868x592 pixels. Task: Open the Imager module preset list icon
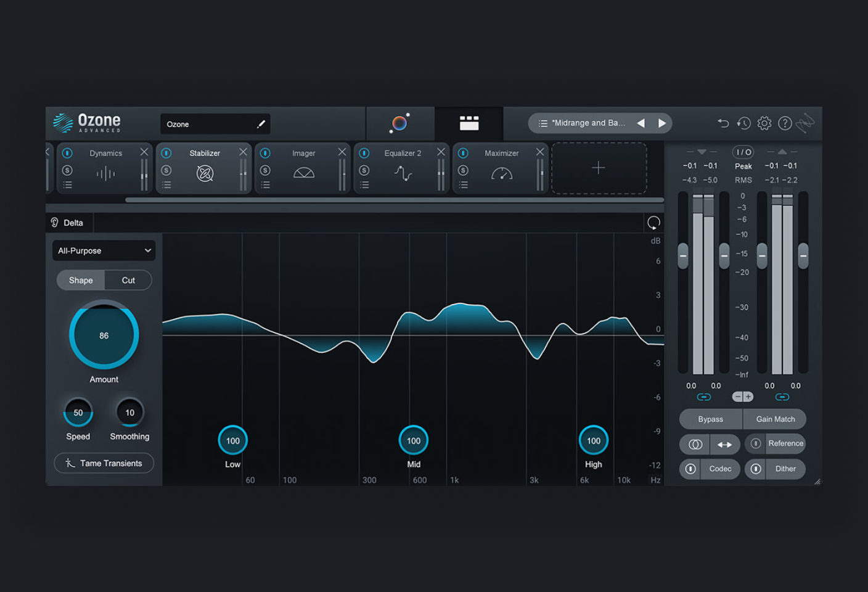pyautogui.click(x=265, y=184)
